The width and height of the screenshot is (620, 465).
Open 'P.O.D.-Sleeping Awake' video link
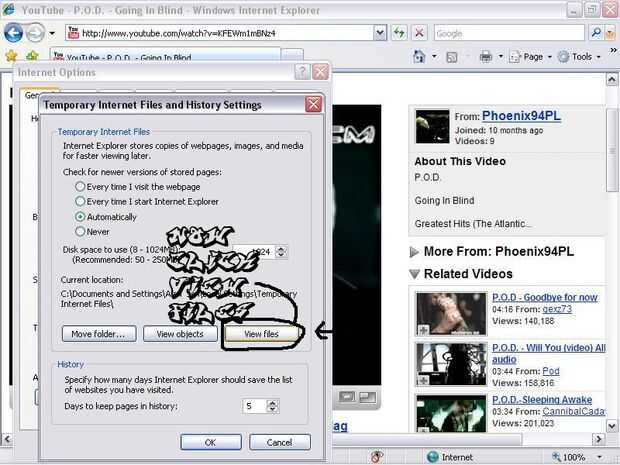click(x=542, y=400)
